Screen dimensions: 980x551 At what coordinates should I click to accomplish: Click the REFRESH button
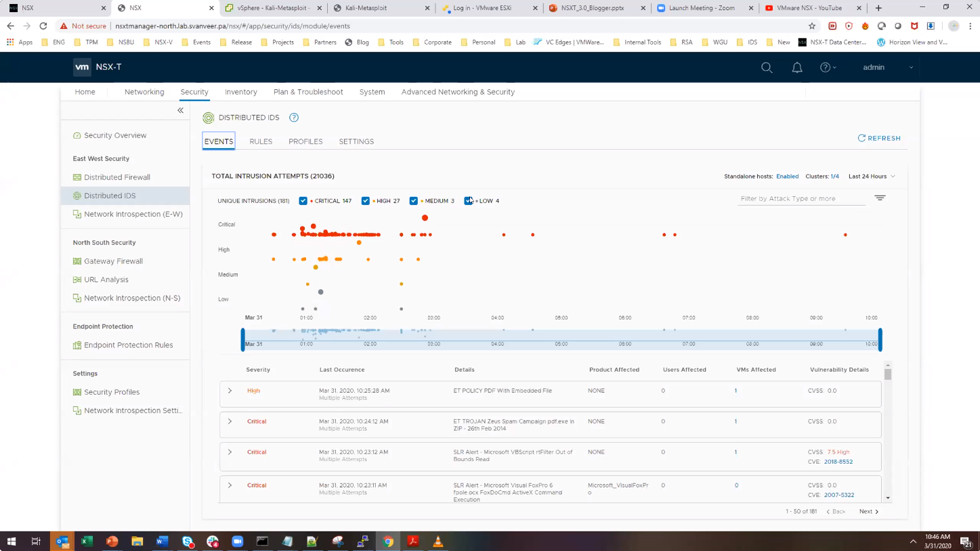(x=879, y=138)
